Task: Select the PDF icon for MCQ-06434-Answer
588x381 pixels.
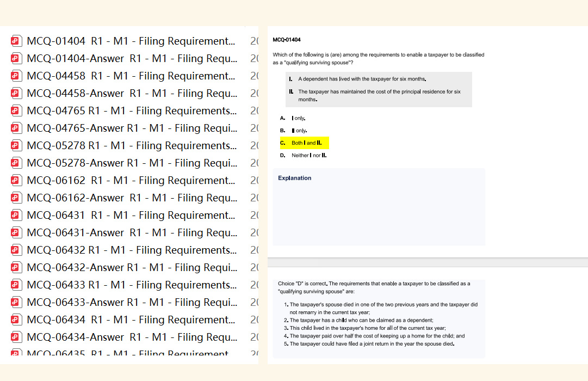Action: (16, 337)
